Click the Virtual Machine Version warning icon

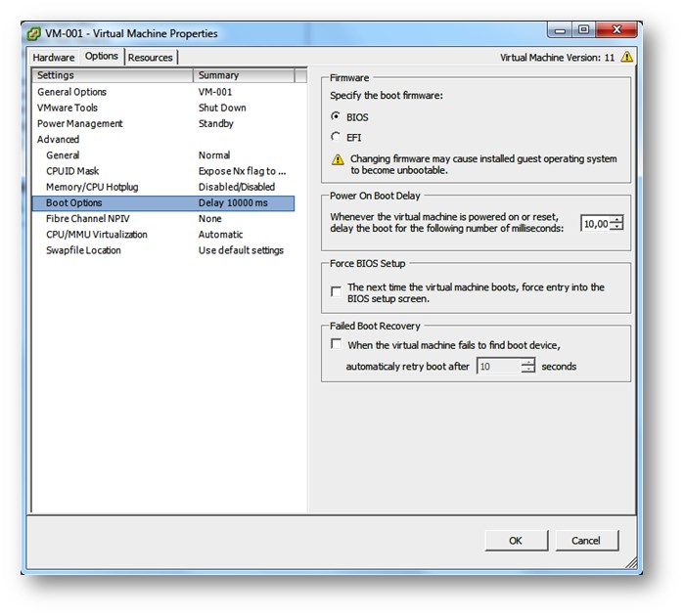pyautogui.click(x=627, y=57)
